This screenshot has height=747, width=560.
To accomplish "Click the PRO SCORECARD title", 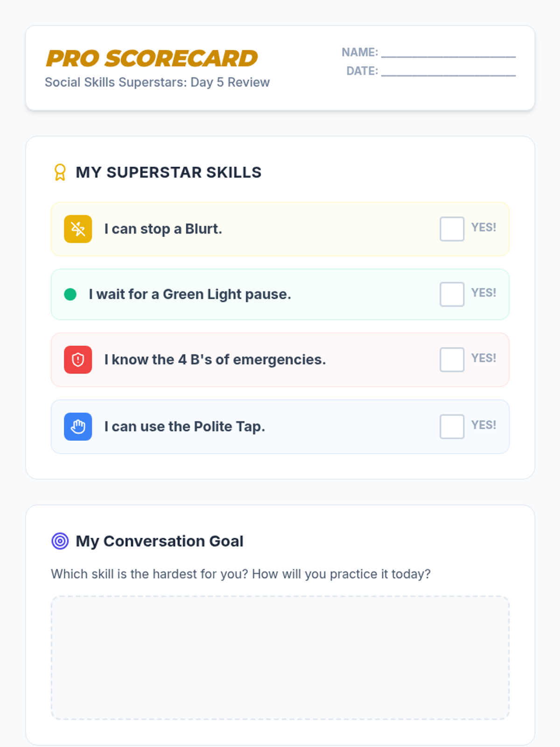I will (x=152, y=58).
